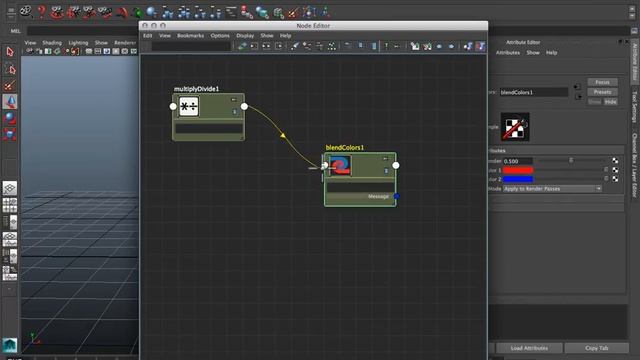Open Options menu in Node Editor
The image size is (640, 360).
pos(220,36)
